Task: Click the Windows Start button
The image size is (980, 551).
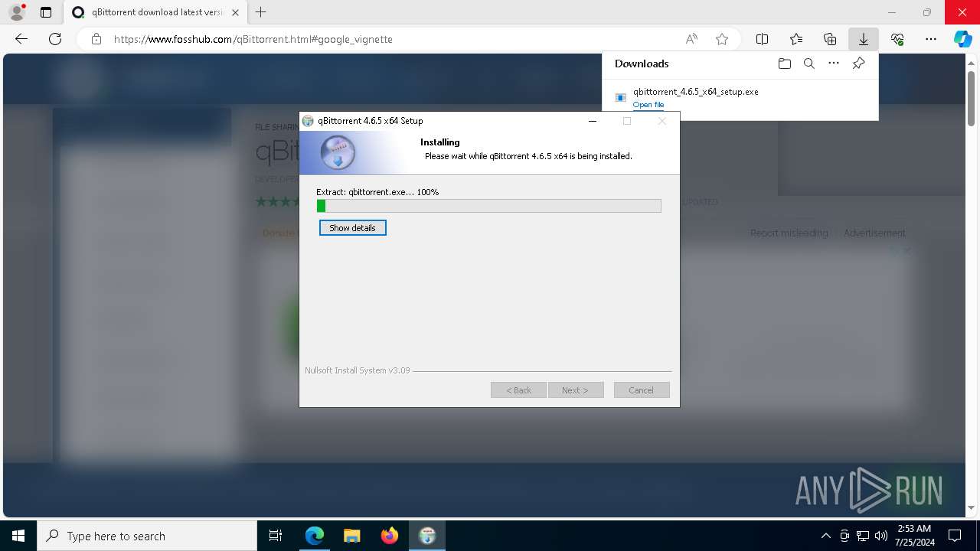Action: coord(18,536)
